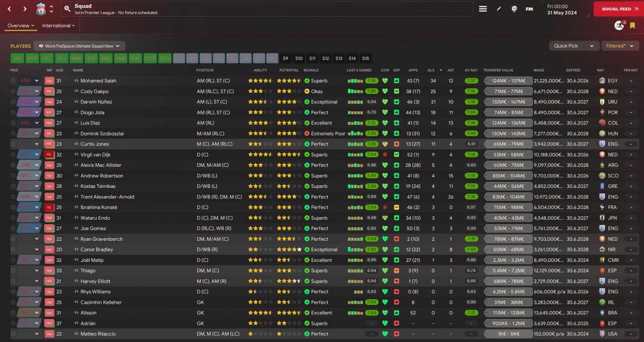The height and width of the screenshot is (342, 644).
Task: Open the hamburger menu icon
Action: [x=483, y=9]
